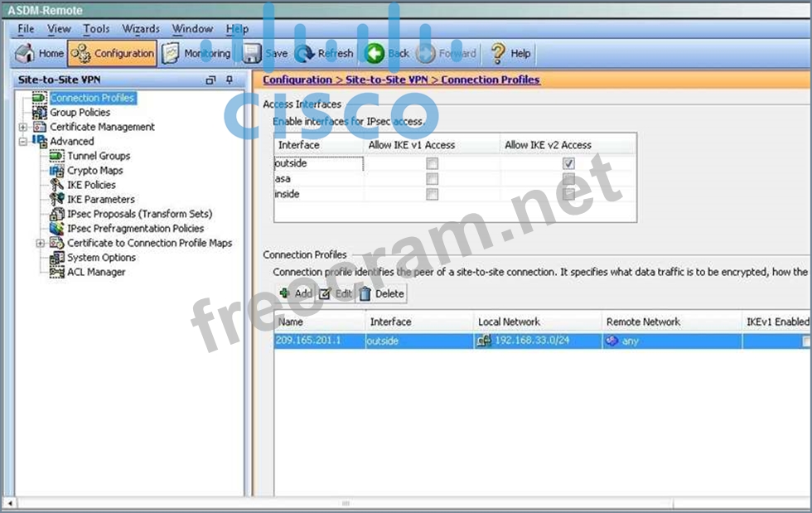Open the Configuration view in toolbar
The width and height of the screenshot is (812, 513).
113,54
